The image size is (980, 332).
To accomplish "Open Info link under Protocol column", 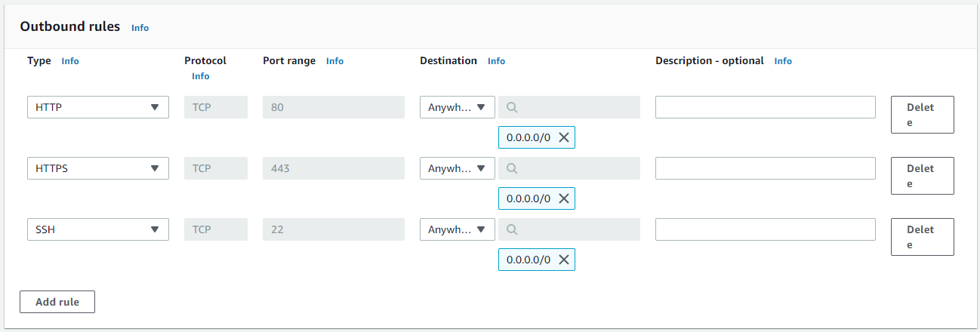I will [200, 76].
